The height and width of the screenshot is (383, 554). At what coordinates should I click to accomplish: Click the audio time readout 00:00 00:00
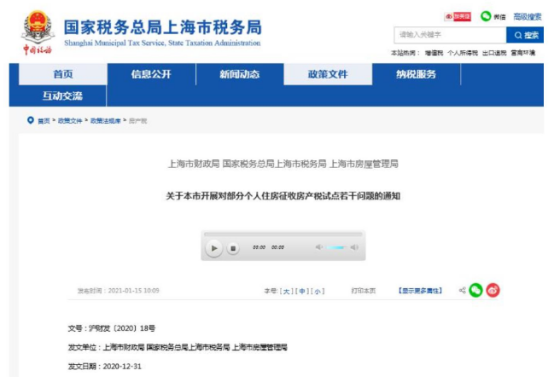(x=269, y=247)
